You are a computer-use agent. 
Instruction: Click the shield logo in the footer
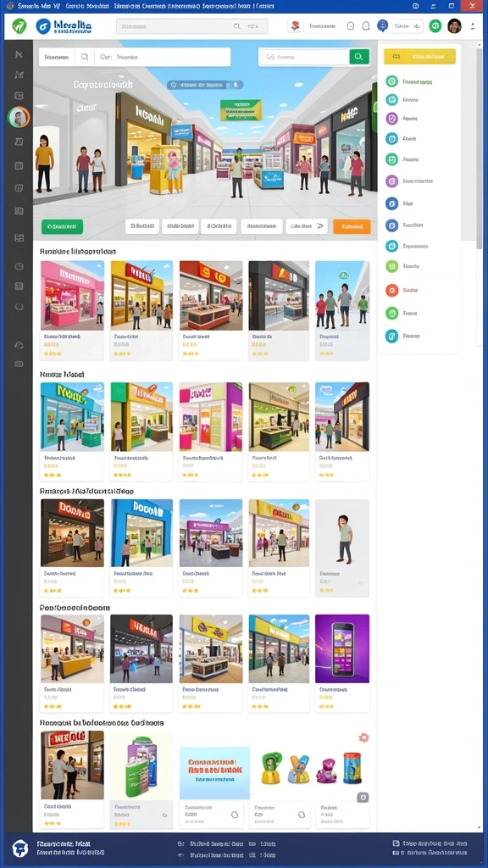click(20, 848)
